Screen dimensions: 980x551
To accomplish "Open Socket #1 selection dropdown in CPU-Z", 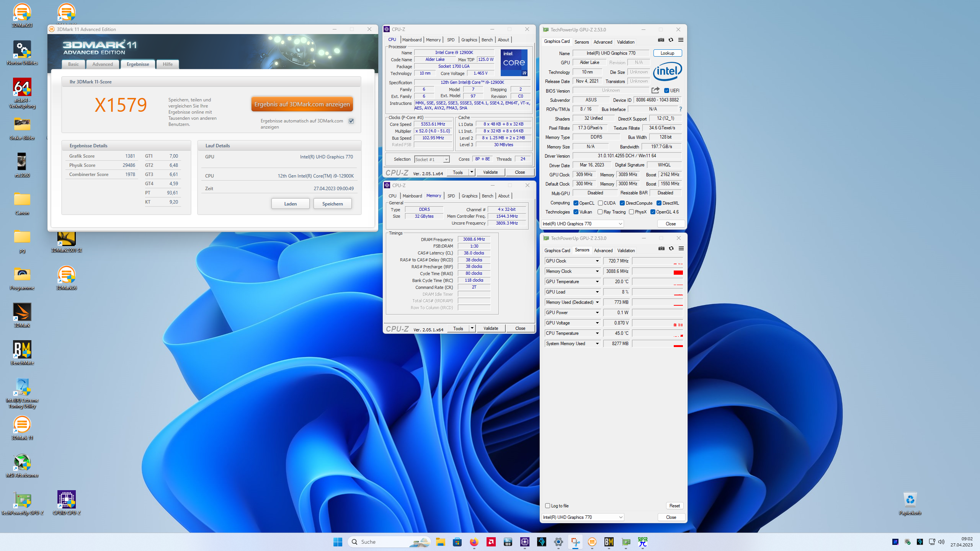I will point(432,159).
